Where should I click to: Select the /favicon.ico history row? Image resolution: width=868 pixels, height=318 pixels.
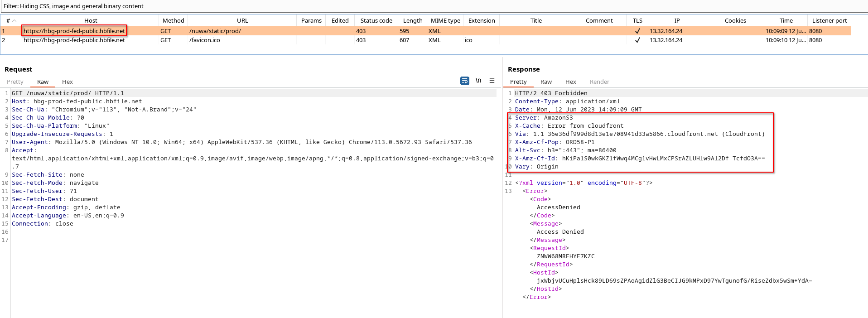point(425,40)
